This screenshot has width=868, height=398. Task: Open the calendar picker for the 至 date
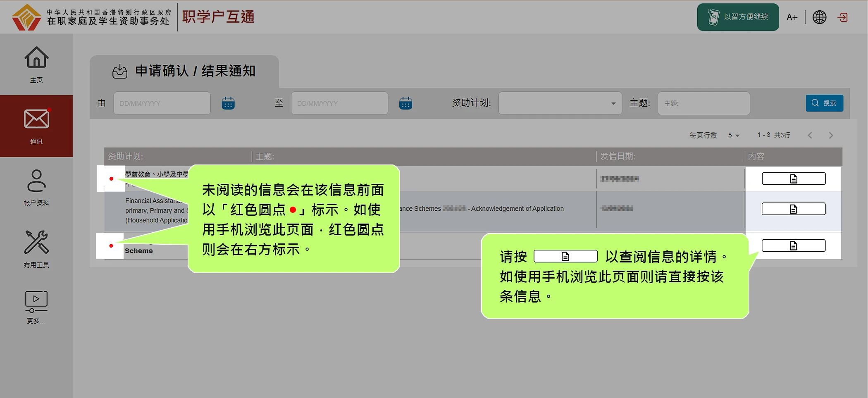pos(405,103)
